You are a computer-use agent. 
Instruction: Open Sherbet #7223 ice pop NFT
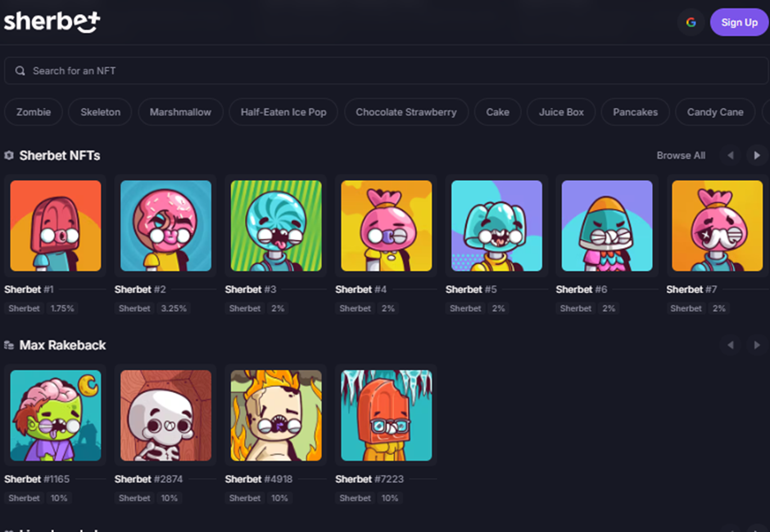386,416
